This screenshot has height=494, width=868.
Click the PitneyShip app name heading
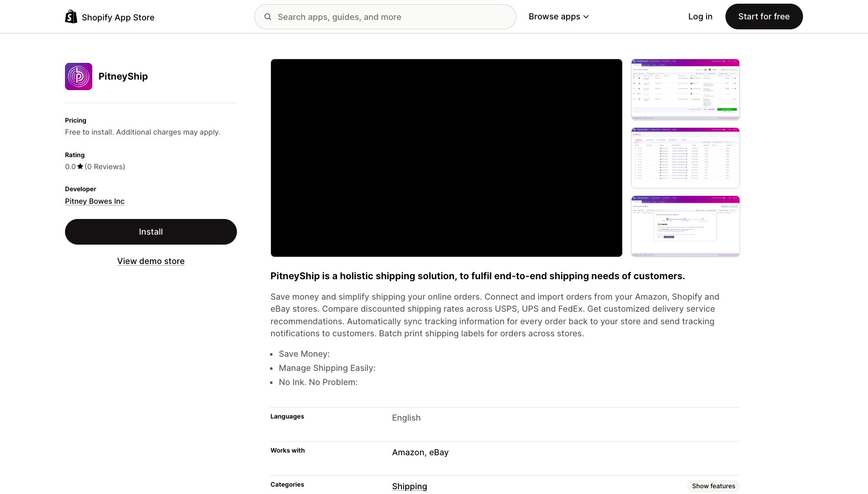(x=123, y=76)
